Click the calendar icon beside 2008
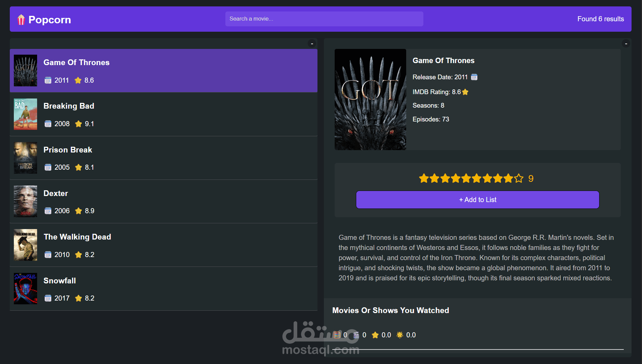 click(48, 124)
